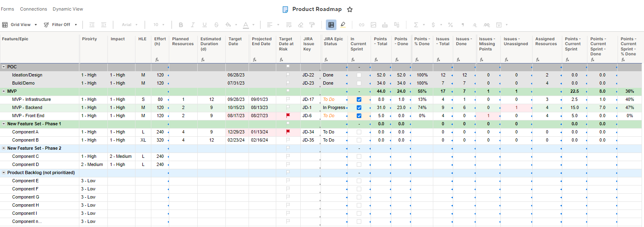Open the background fill color picker
This screenshot has width=644, height=227.
click(x=229, y=25)
